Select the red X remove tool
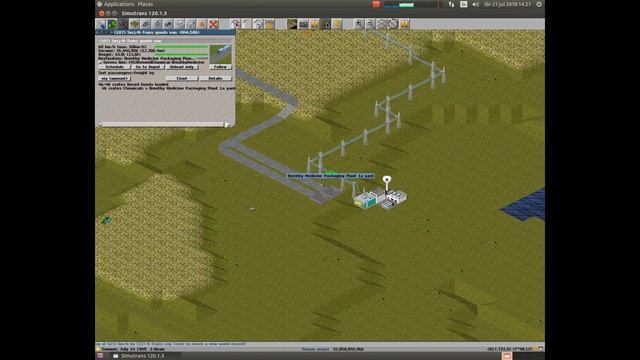Image resolution: width=640 pixels, height=360 pixels. pyautogui.click(x=213, y=24)
